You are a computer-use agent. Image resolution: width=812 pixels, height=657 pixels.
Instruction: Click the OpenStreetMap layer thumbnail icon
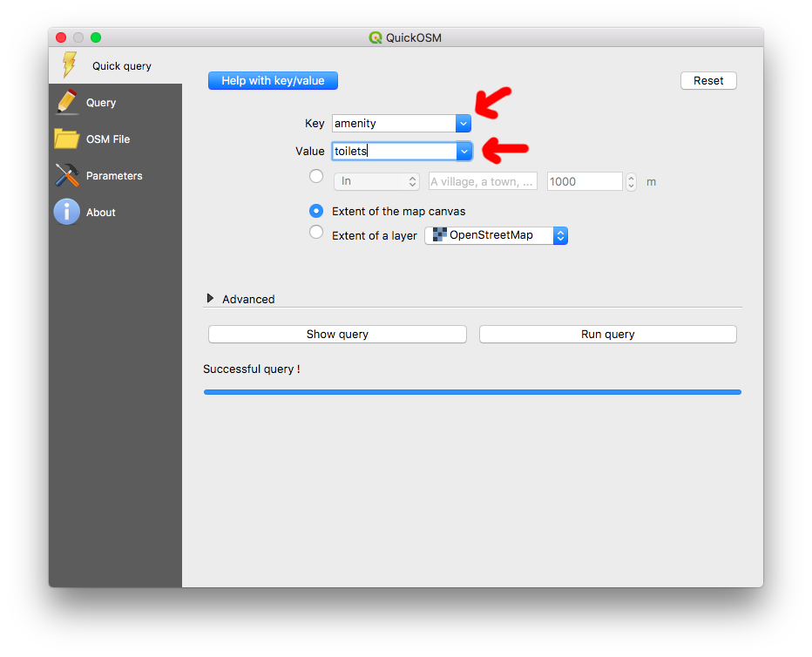[x=439, y=235]
